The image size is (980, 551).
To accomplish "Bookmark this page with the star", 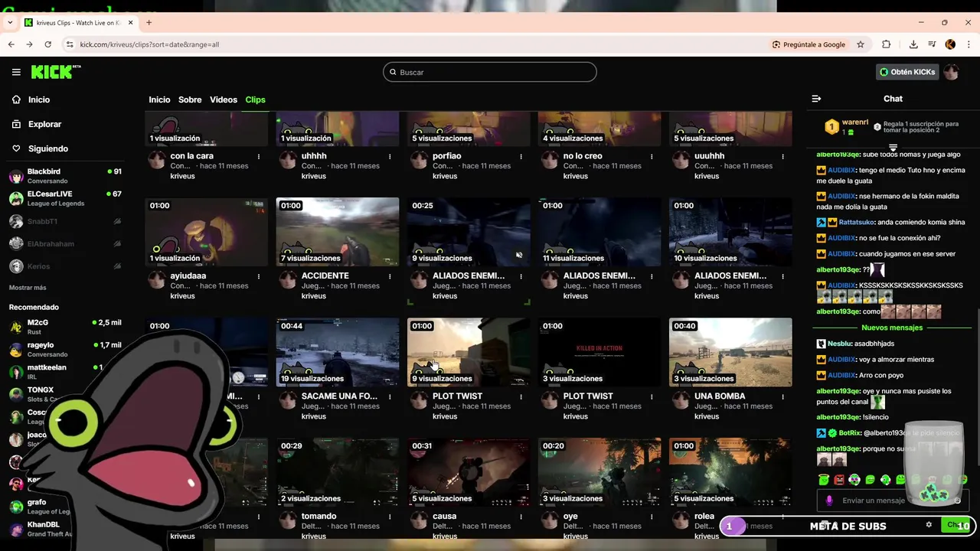I will point(861,44).
